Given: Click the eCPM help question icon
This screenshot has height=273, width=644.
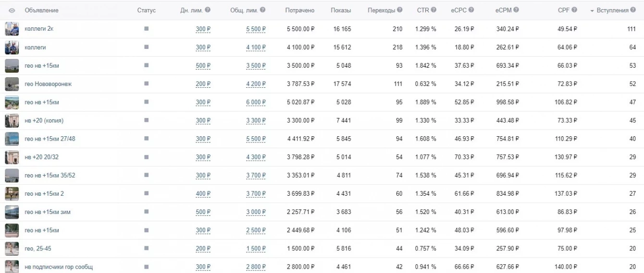Looking at the screenshot, I should 517,10.
